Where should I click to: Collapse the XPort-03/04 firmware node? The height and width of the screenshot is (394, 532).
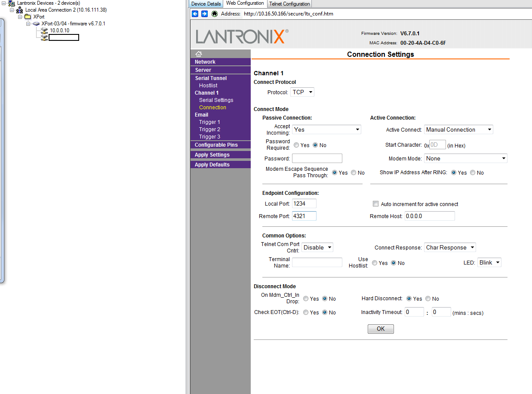coord(28,24)
